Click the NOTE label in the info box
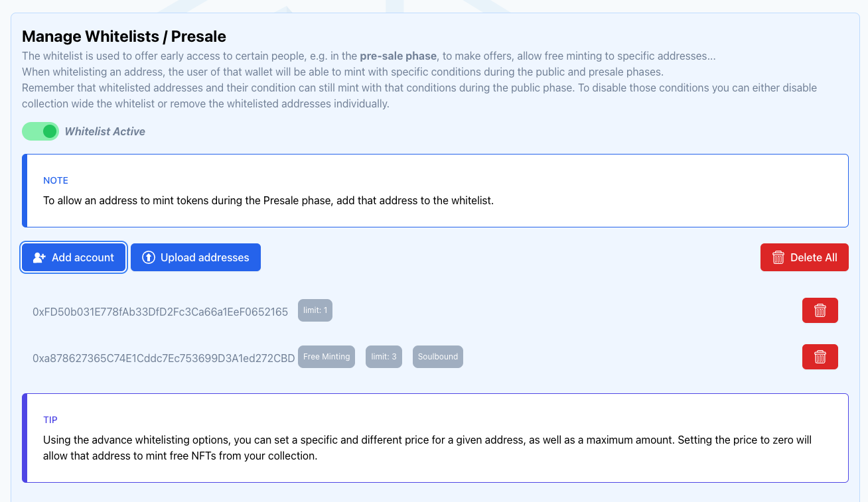 [56, 180]
